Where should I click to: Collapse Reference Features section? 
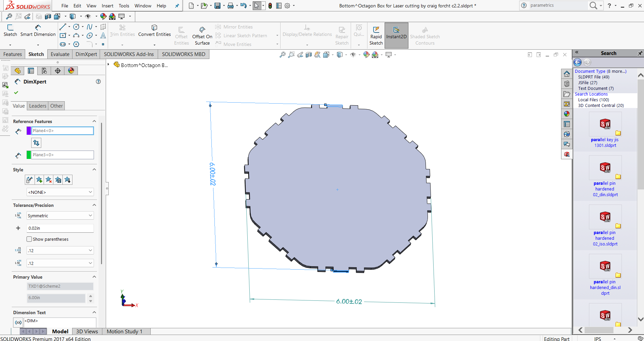[x=94, y=121]
